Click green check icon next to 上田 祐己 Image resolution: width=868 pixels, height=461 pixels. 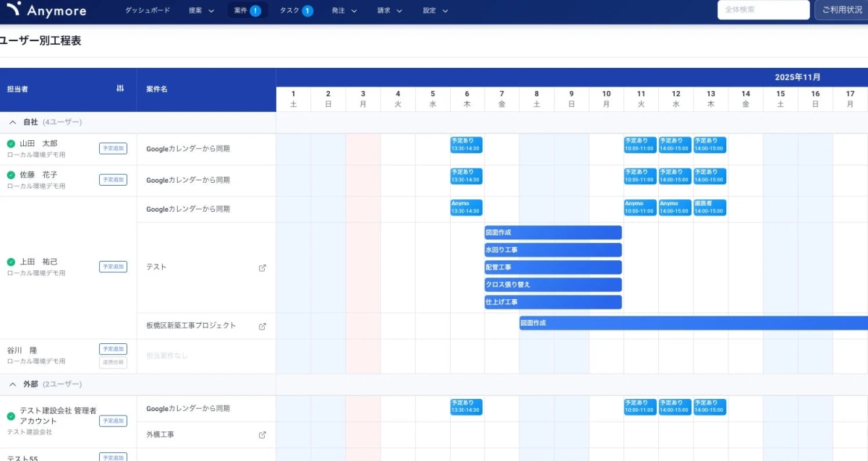pyautogui.click(x=11, y=262)
